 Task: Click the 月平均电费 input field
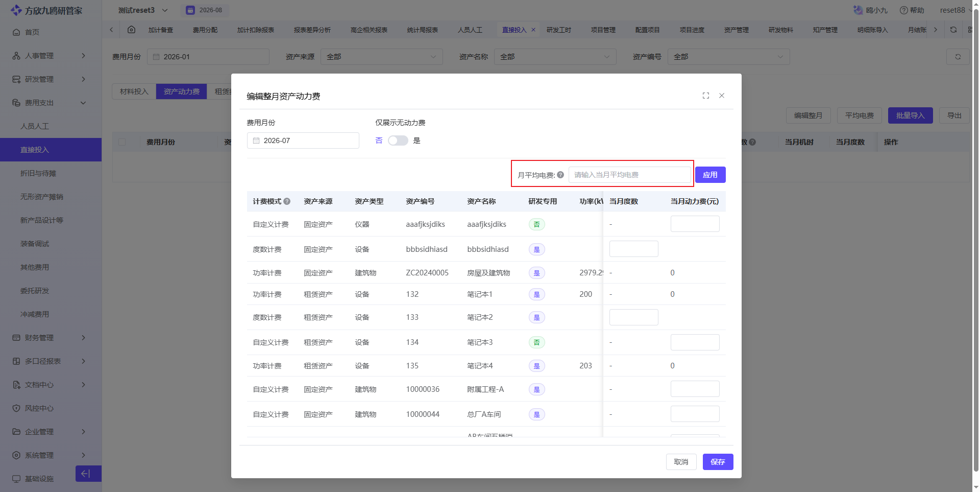coord(629,175)
